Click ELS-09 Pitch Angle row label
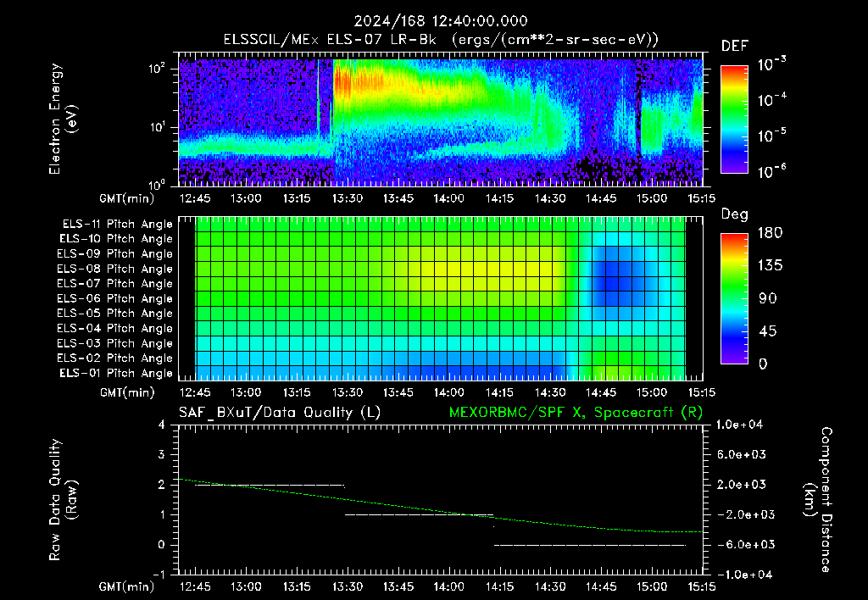868x600 pixels. point(115,254)
